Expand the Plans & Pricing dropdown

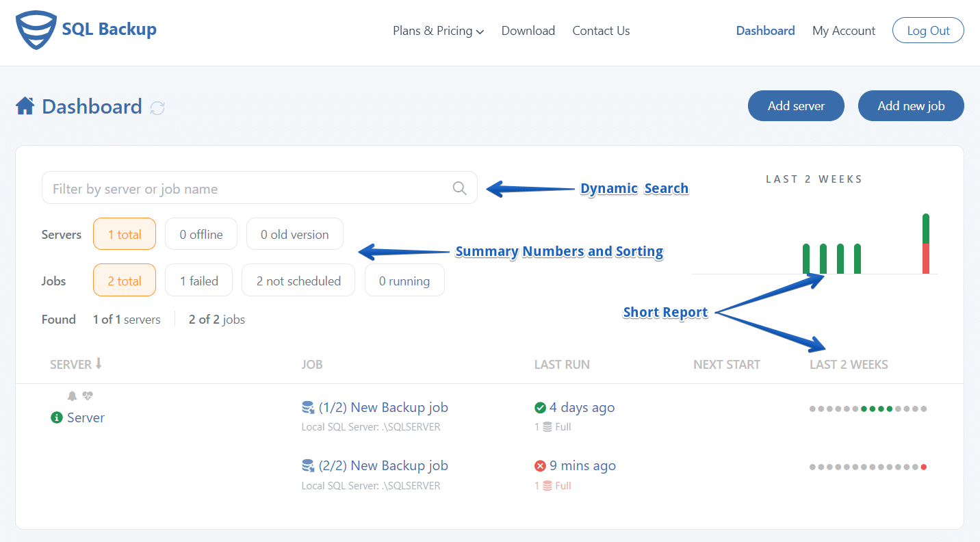tap(439, 31)
